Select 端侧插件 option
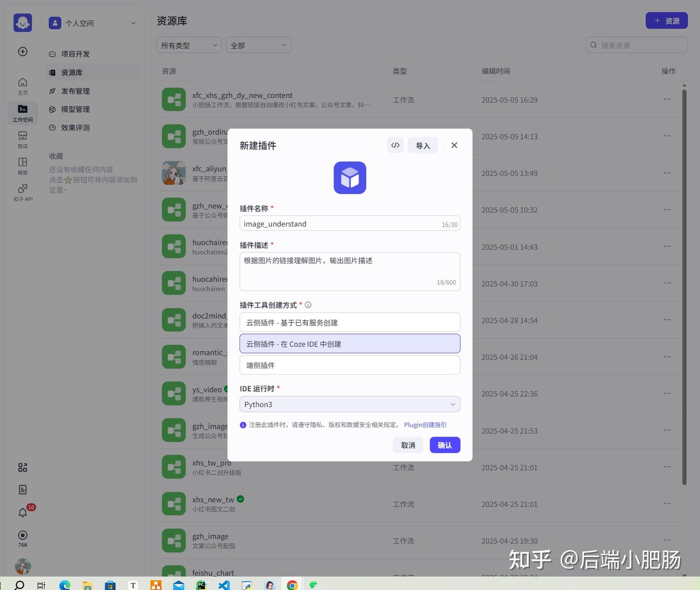 point(350,365)
